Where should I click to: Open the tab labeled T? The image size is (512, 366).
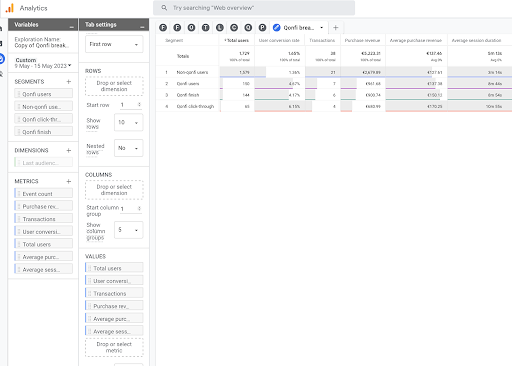click(206, 28)
